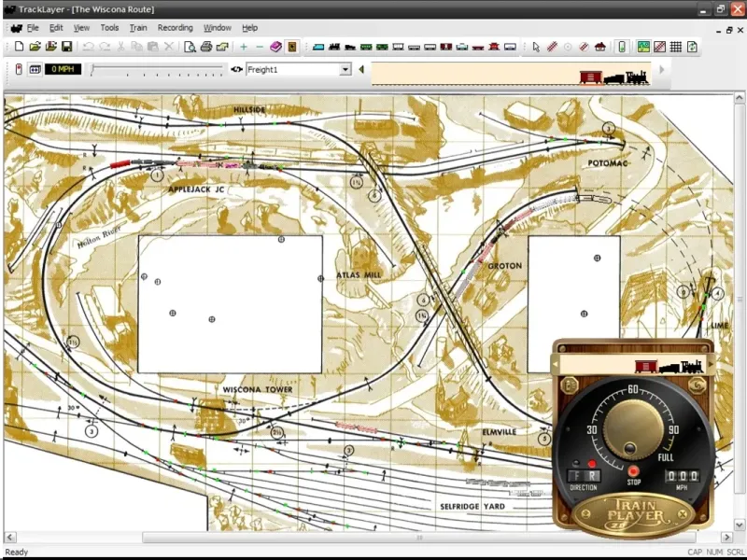Screen dimensions: 747x560
Task: Click the New file icon
Action: click(19, 46)
